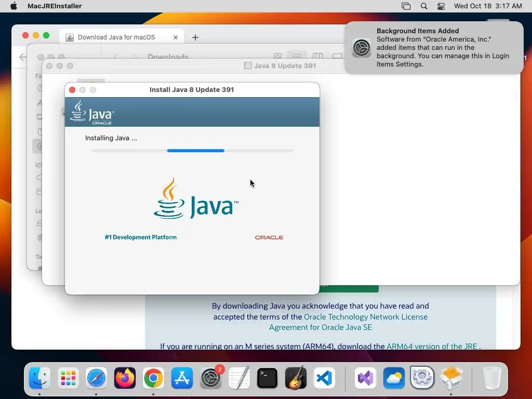Open TextEdit from the Dock
This screenshot has height=399, width=532.
pyautogui.click(x=239, y=378)
